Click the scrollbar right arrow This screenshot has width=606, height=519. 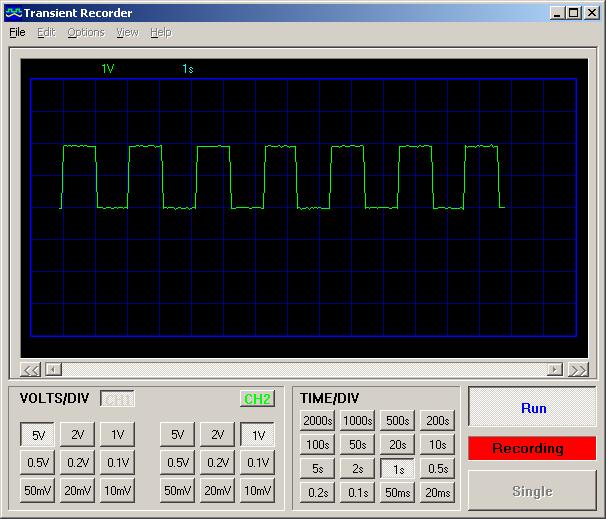pos(555,370)
